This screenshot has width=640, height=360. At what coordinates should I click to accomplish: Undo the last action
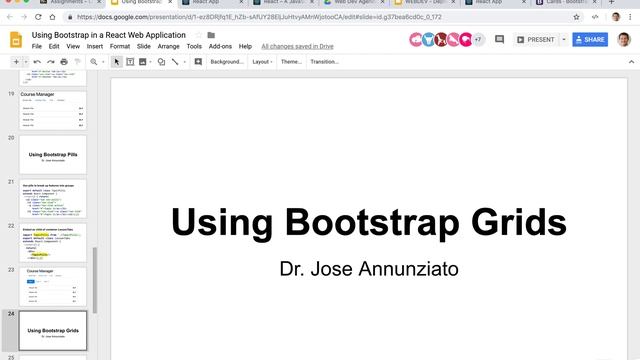[x=37, y=62]
